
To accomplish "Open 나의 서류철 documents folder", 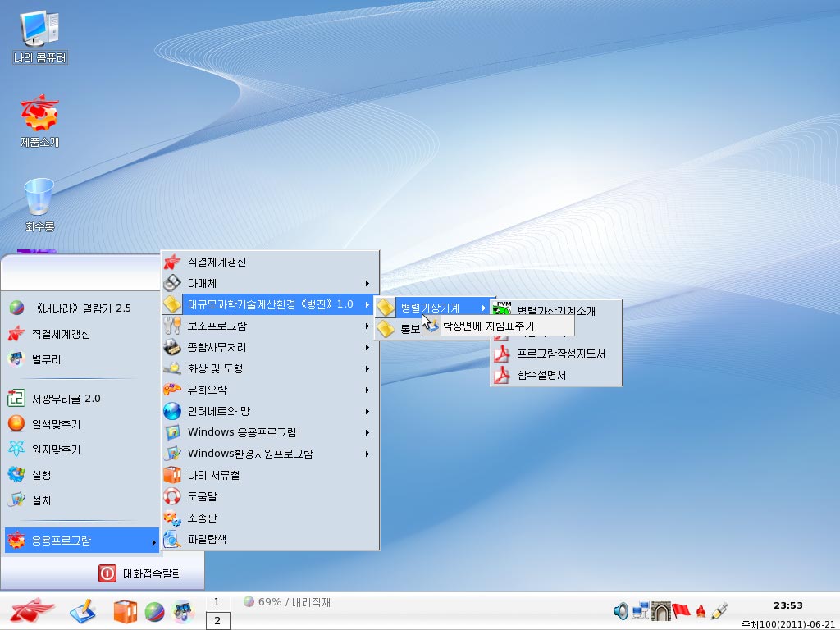I will (269, 475).
